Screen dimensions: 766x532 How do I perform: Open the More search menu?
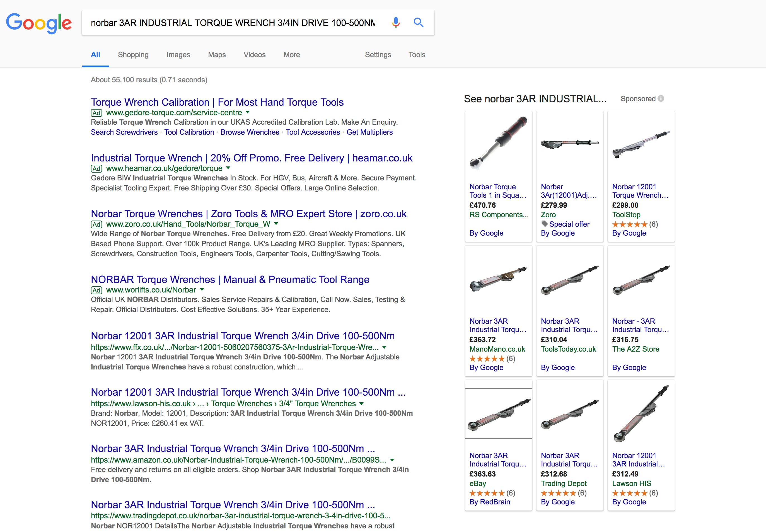pos(292,55)
